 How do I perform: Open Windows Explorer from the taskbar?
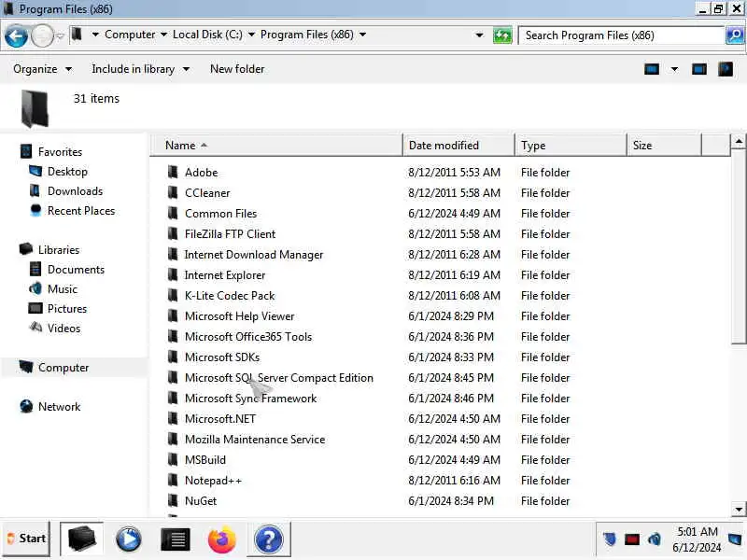pyautogui.click(x=81, y=539)
